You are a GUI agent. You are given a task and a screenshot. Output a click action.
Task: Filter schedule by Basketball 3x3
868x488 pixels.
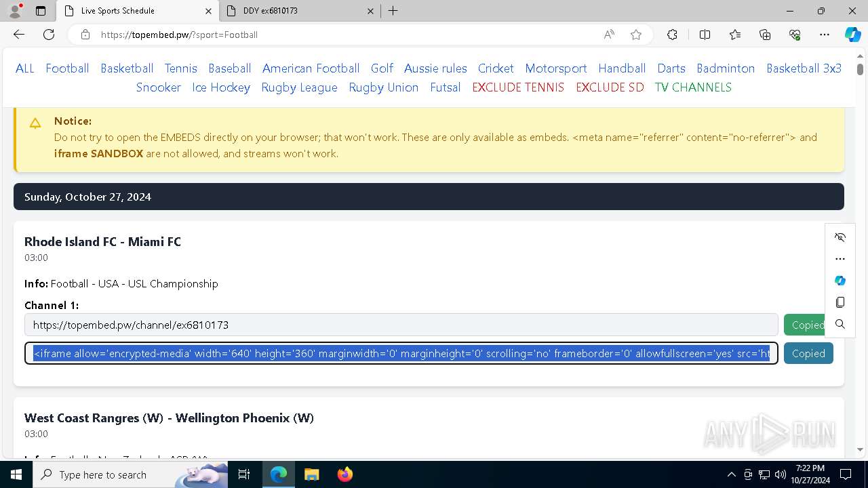[x=804, y=68]
